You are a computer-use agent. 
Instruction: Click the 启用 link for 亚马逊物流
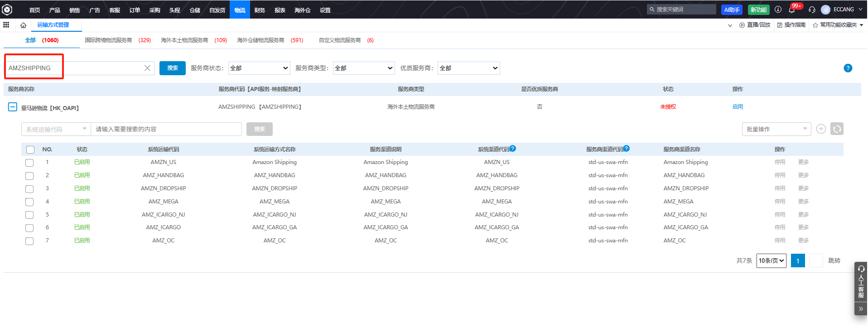738,107
